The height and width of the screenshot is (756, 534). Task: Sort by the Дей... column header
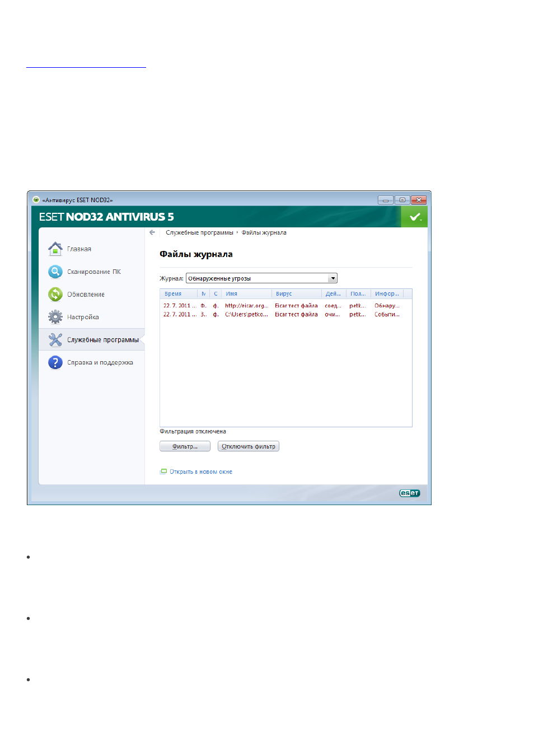[x=334, y=293]
